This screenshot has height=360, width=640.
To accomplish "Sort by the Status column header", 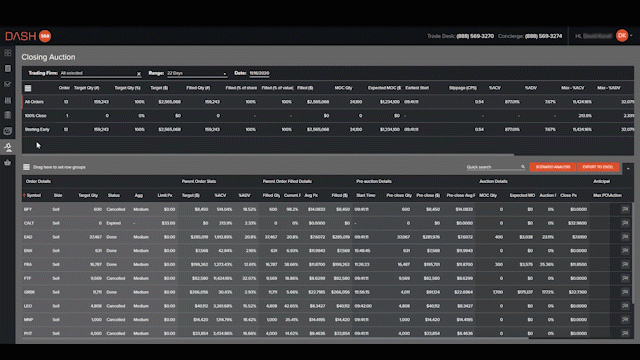I will (114, 196).
